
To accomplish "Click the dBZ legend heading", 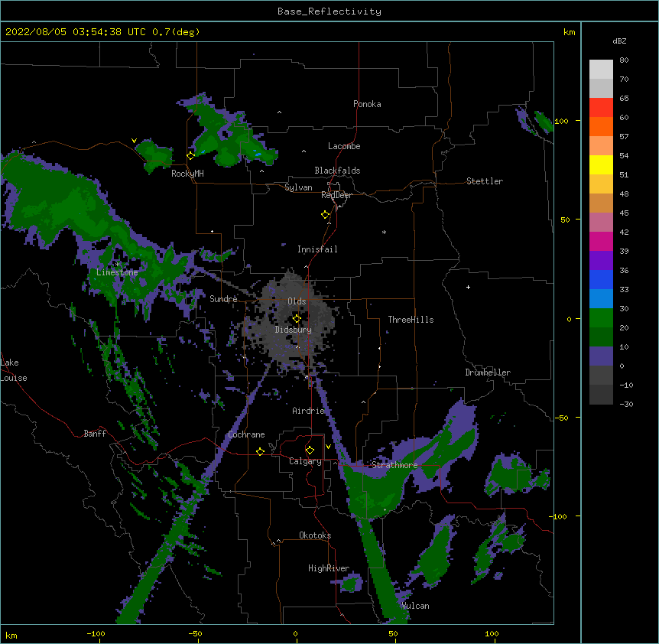I will click(x=619, y=41).
